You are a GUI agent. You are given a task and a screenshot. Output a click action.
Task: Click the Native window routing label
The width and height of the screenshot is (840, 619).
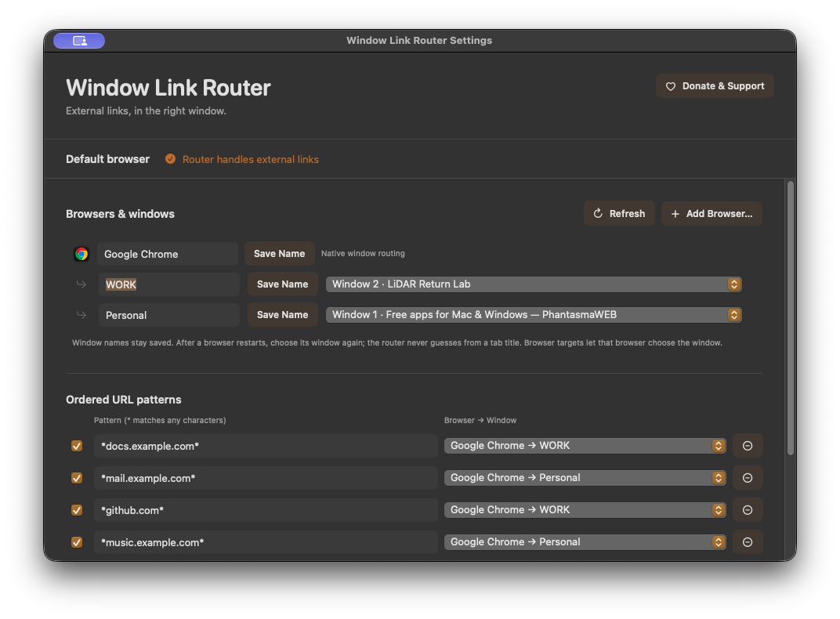(363, 253)
